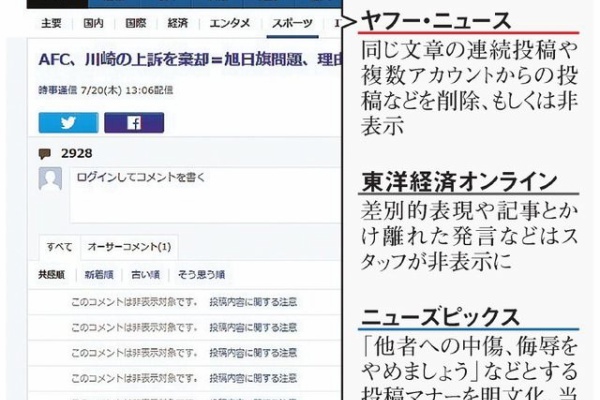This screenshot has height=400, width=600.
Task: Sort comments by 共感順
Action: tap(52, 273)
